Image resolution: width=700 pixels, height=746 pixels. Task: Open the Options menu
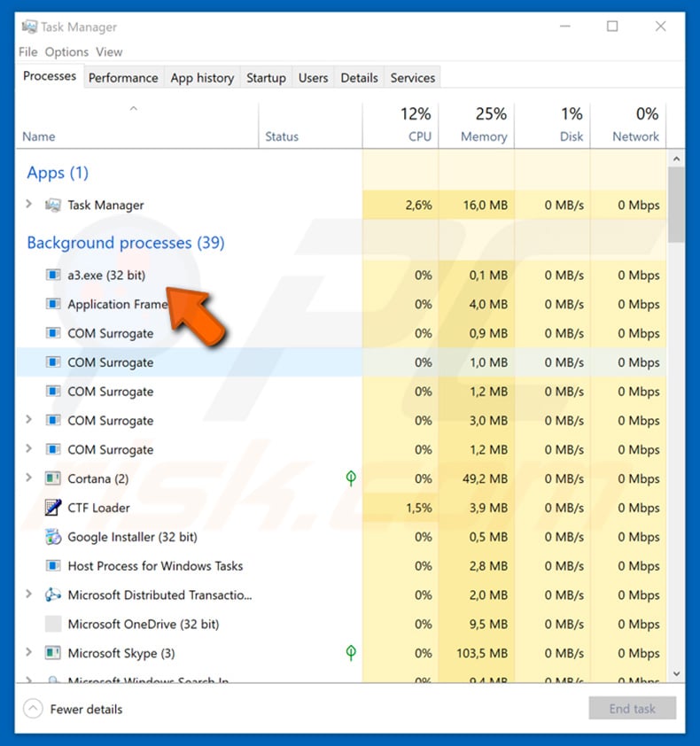(x=66, y=52)
